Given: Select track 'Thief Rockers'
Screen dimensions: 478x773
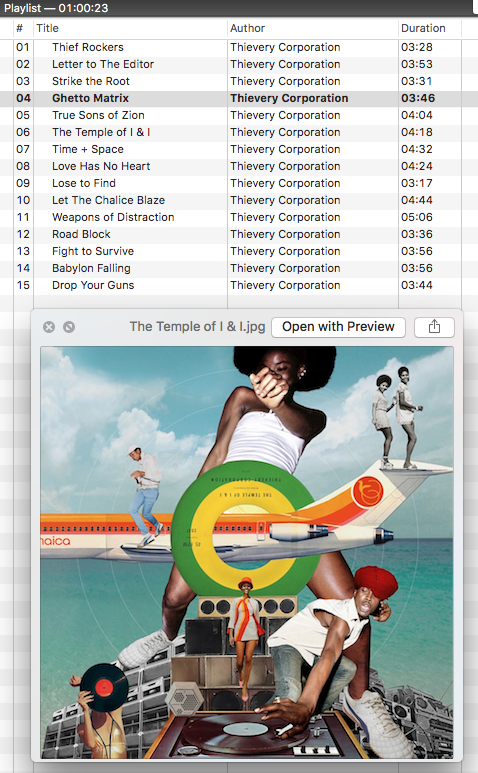Looking at the screenshot, I should pyautogui.click(x=88, y=47).
